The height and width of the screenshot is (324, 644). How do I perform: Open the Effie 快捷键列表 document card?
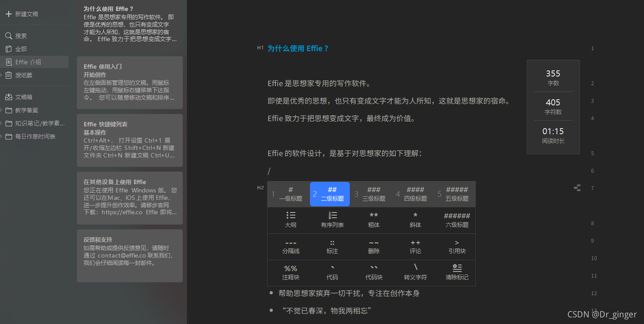click(x=130, y=140)
